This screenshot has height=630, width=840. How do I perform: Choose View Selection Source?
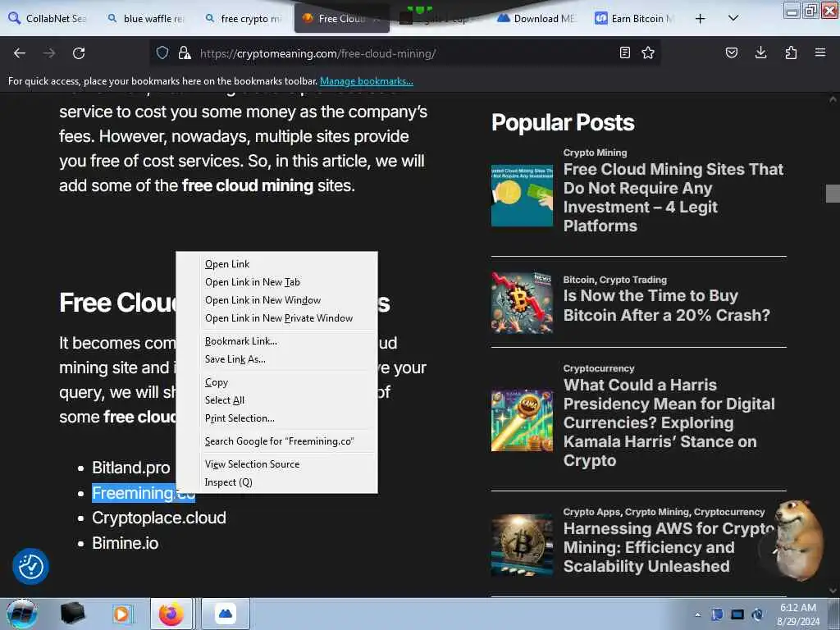click(276, 464)
